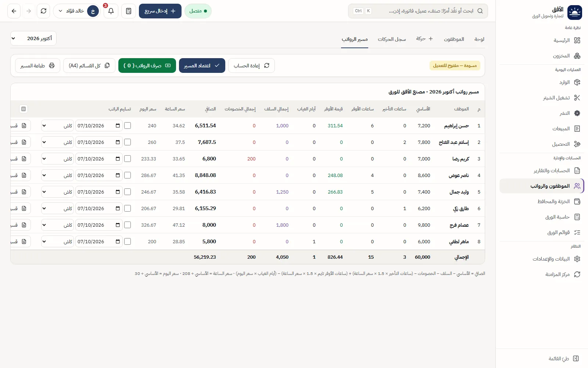Click the متصل connection status badge
The height and width of the screenshot is (368, 588).
pyautogui.click(x=198, y=11)
